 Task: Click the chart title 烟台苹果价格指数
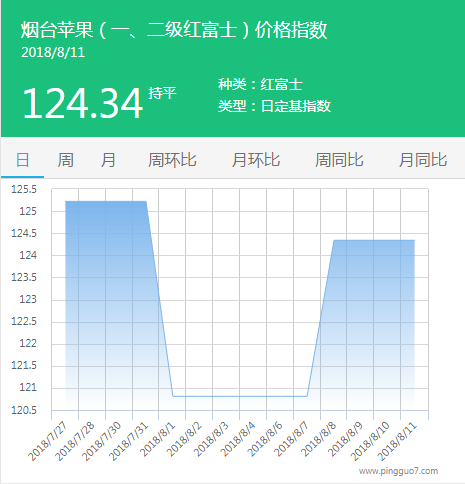(174, 30)
